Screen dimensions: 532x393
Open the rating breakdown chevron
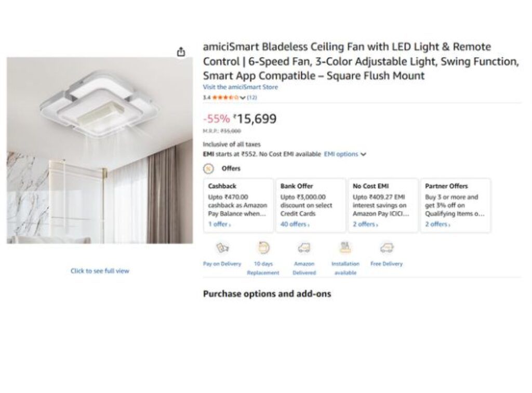[242, 98]
